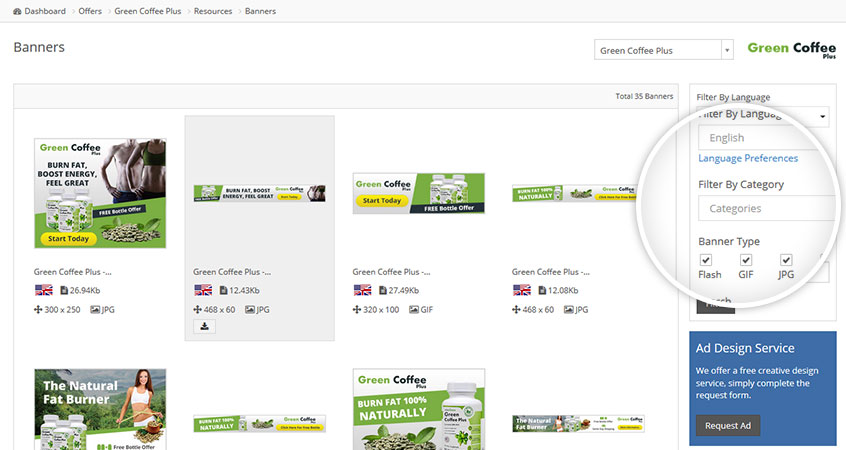Click the dimensions icon beside 300 x 250

pyautogui.click(x=38, y=310)
